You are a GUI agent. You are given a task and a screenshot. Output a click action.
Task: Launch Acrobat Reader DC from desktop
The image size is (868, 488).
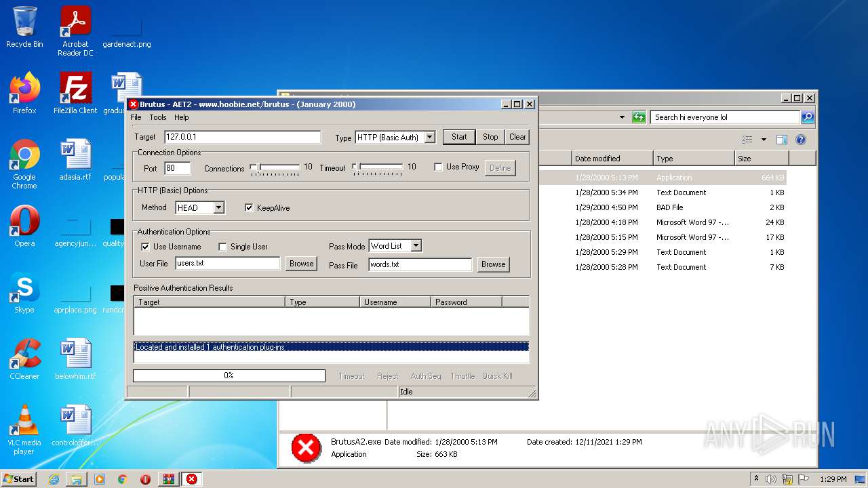[75, 30]
